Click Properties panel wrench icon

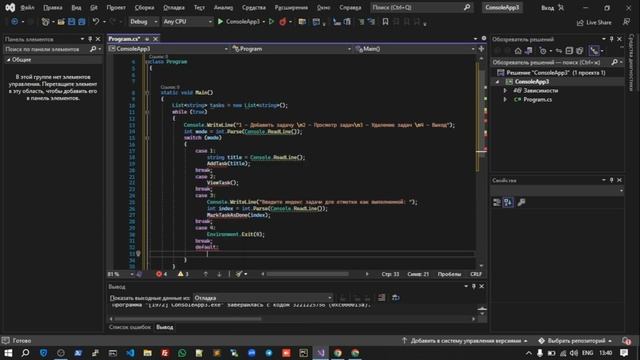[521, 202]
